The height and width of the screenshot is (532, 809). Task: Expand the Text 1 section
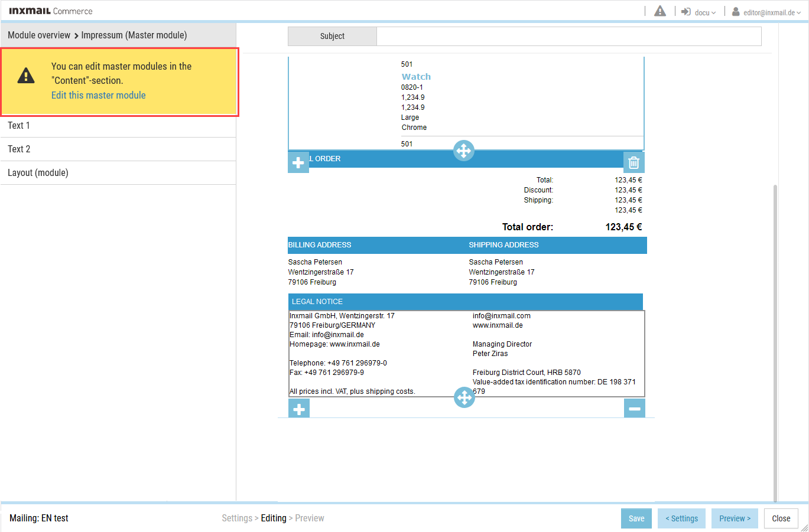(x=118, y=126)
